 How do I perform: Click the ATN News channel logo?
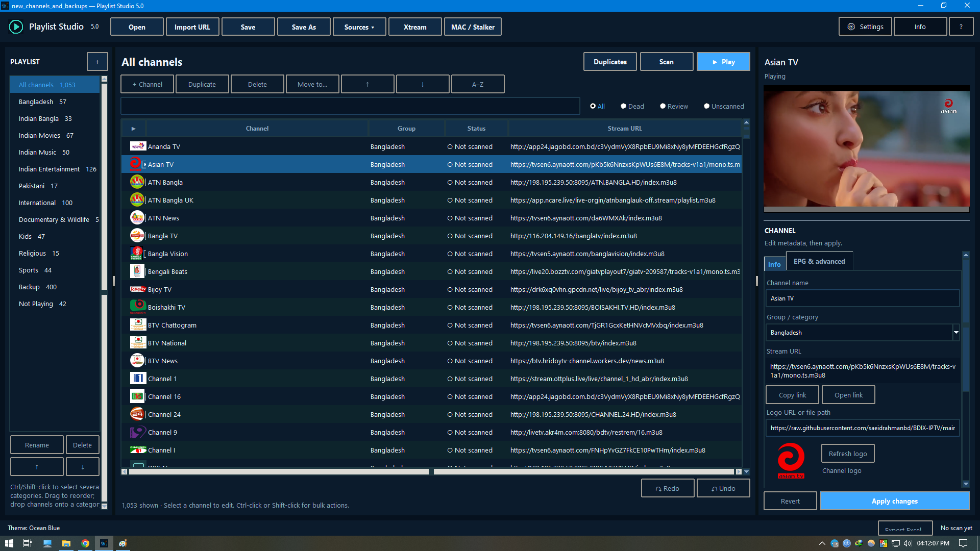pyautogui.click(x=137, y=218)
